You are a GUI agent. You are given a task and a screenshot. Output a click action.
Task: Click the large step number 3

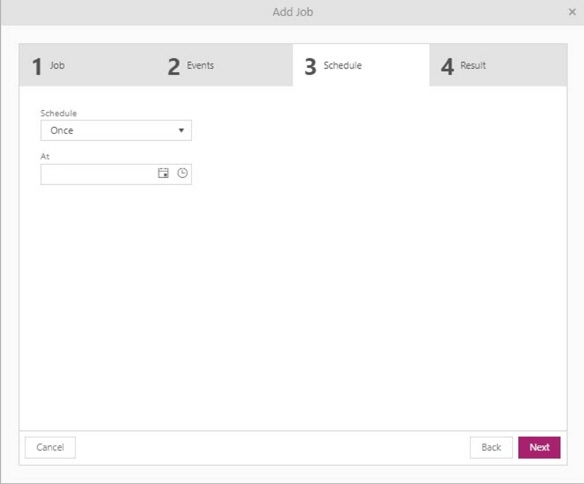coord(310,67)
